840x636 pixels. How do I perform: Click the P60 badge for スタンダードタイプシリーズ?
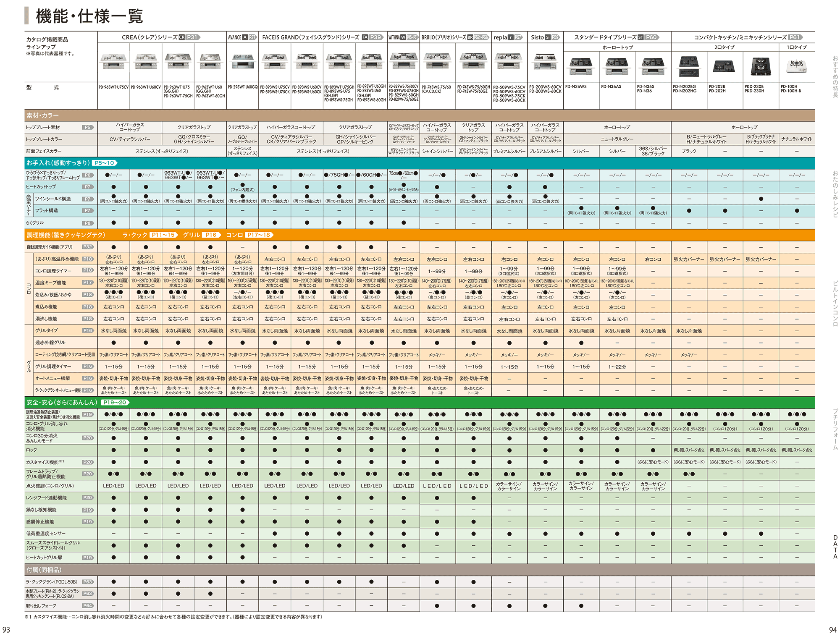(651, 37)
